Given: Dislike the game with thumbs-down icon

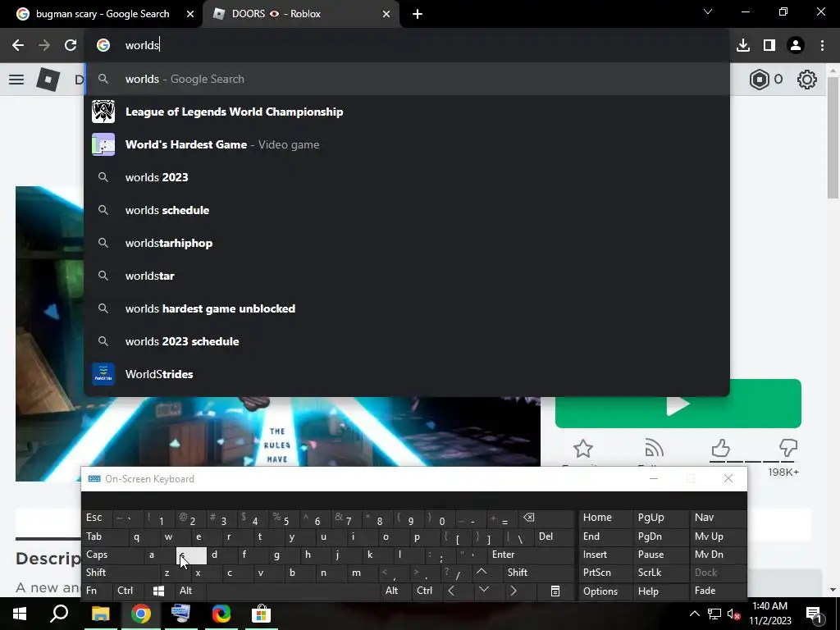Looking at the screenshot, I should tap(788, 448).
